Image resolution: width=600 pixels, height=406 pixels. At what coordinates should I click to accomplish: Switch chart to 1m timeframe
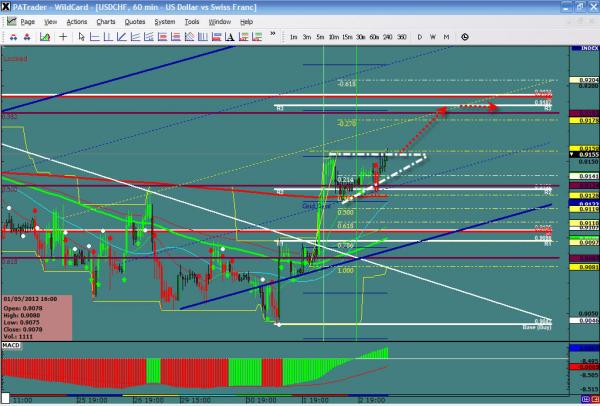click(x=293, y=37)
